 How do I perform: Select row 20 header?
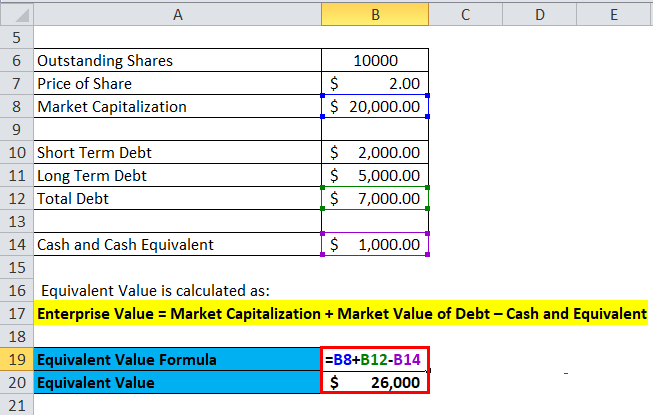[x=17, y=382]
